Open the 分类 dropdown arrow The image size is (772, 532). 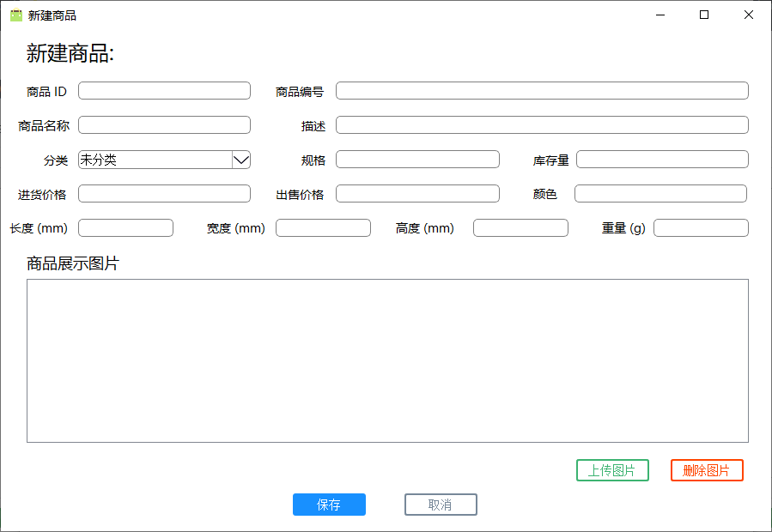click(241, 160)
